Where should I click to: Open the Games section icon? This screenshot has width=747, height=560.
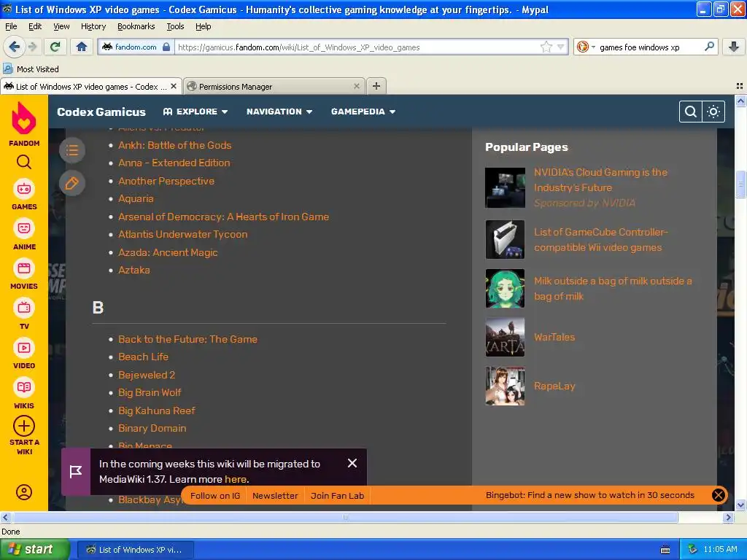tap(24, 189)
